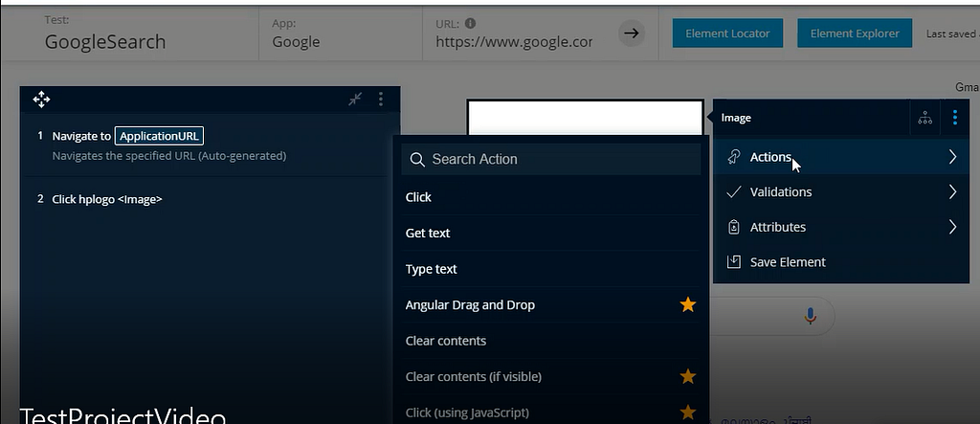Screen dimensions: 980x424
Task: Select the Get text action
Action: pyautogui.click(x=550, y=233)
